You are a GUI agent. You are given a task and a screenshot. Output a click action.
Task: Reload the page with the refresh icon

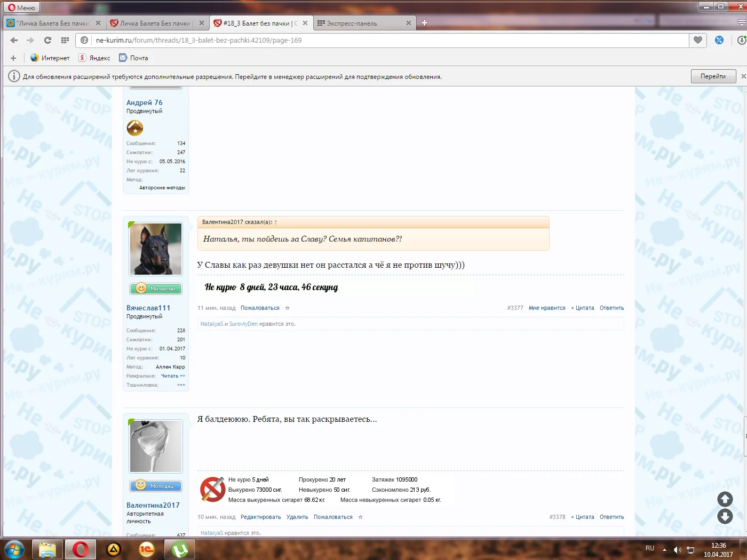(47, 40)
